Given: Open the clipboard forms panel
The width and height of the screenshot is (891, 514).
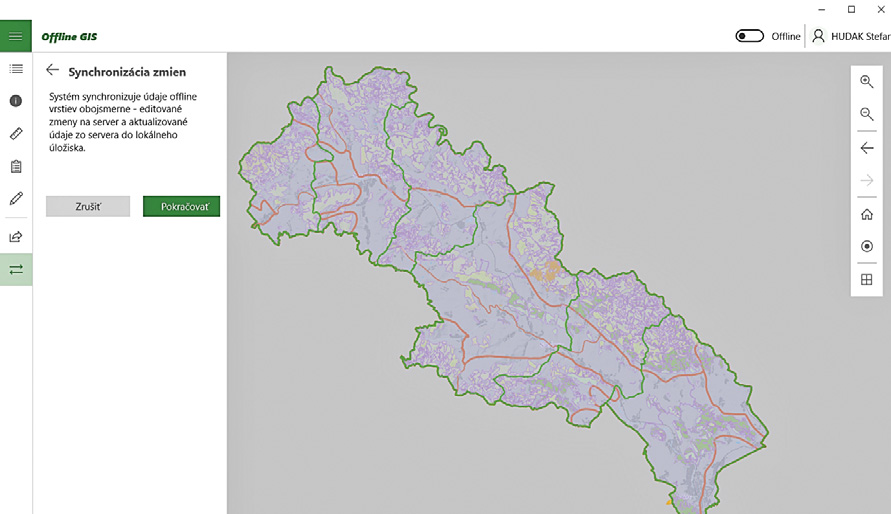Looking at the screenshot, I should pos(16,166).
